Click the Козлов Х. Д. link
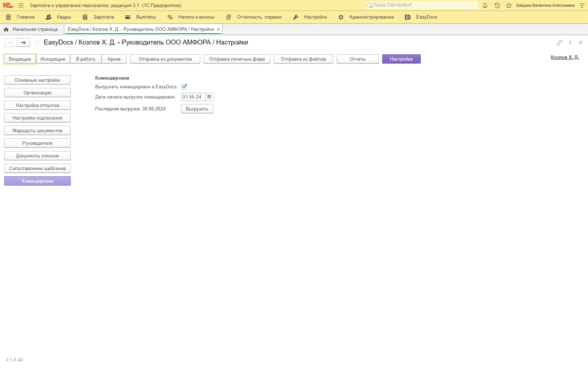Viewport: 588px width, 368px height. tap(565, 57)
